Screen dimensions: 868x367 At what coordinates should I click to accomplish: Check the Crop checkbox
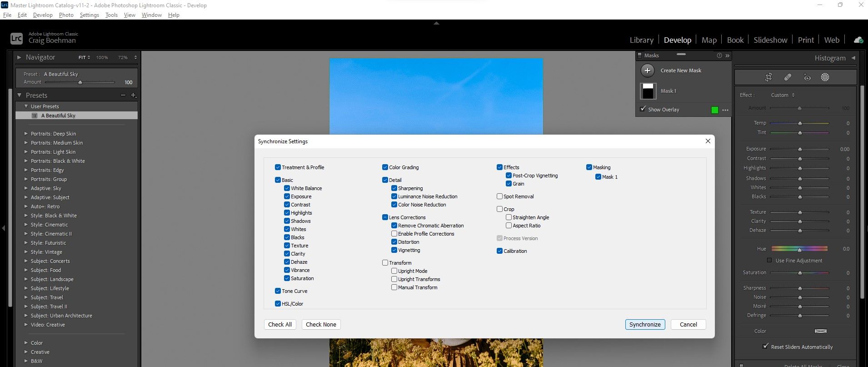coord(499,209)
